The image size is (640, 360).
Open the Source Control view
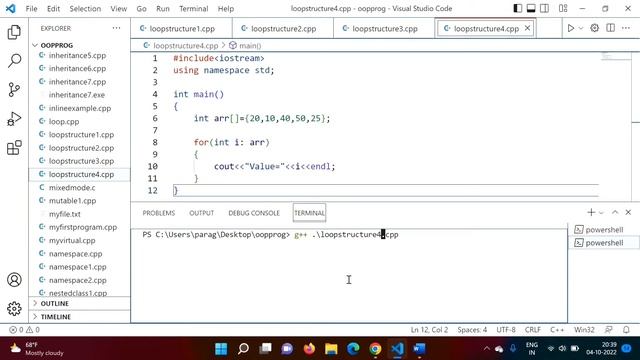tap(14, 89)
